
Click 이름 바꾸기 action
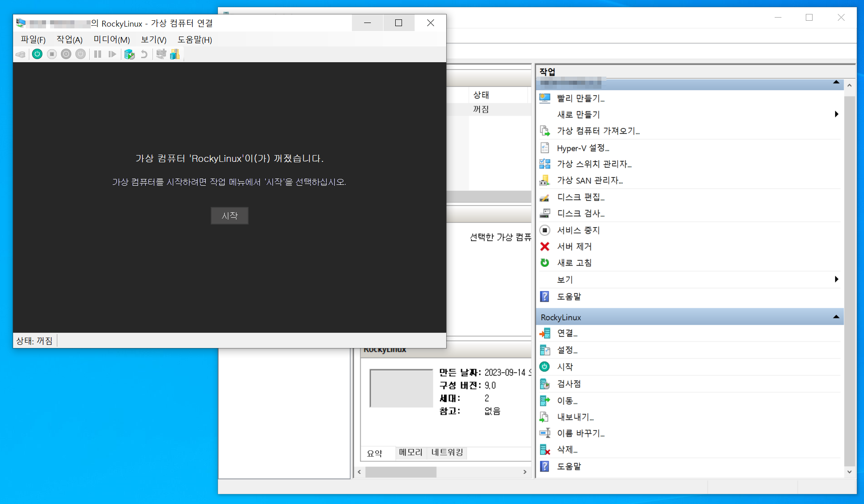pos(581,433)
